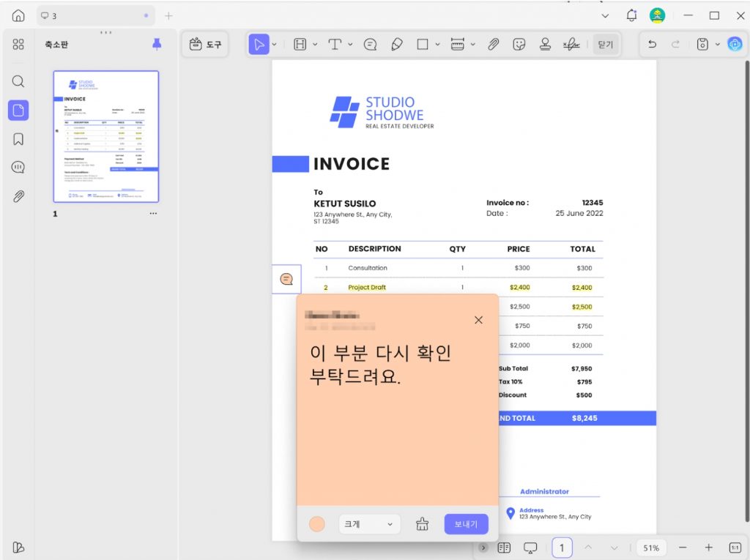This screenshot has width=750, height=560.
Task: Click the panel drag handle dots above 축소판
Action: point(105,32)
